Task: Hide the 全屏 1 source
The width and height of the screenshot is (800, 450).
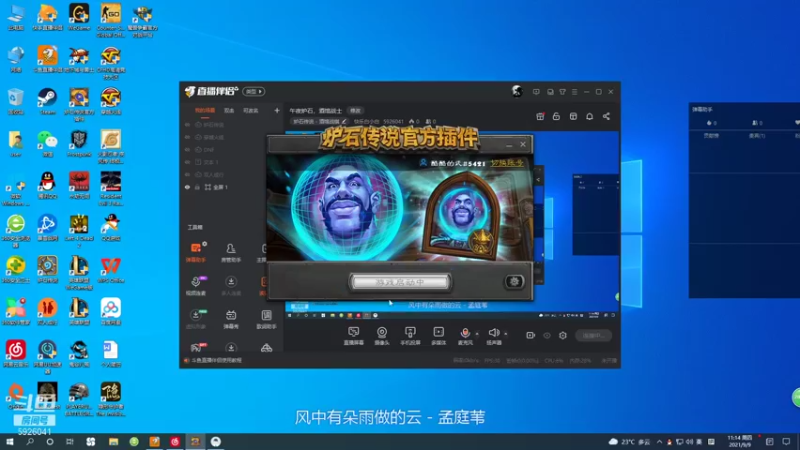Action: click(187, 187)
